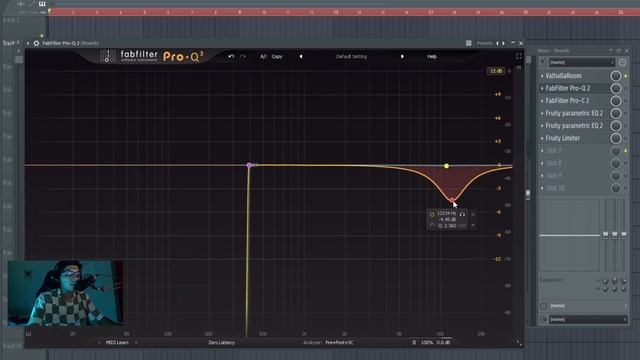Open the mixer input (none) dropdown
The image size is (640, 360).
(581, 62)
